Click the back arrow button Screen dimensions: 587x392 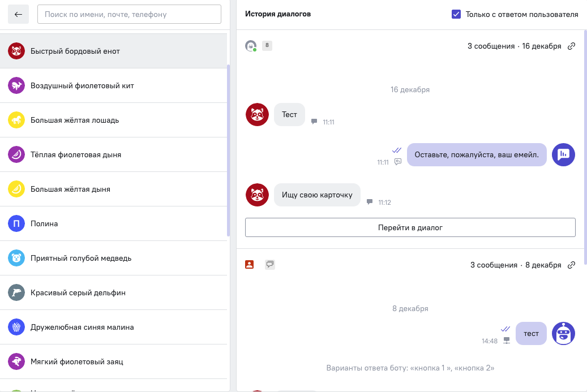click(18, 14)
